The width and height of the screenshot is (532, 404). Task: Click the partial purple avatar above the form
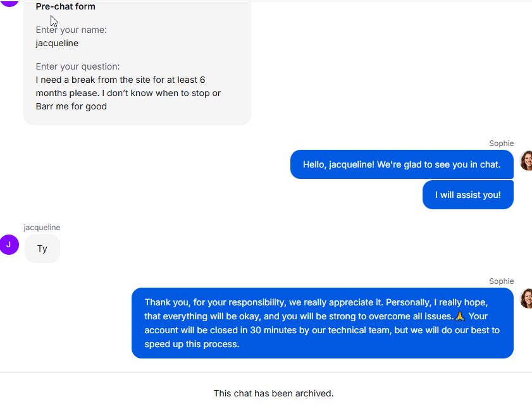[8, 2]
